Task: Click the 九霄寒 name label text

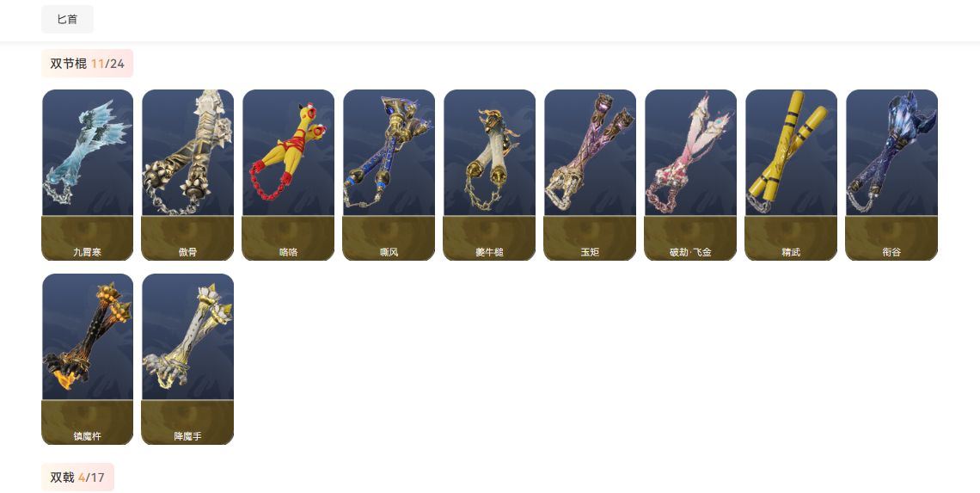Action: (88, 252)
